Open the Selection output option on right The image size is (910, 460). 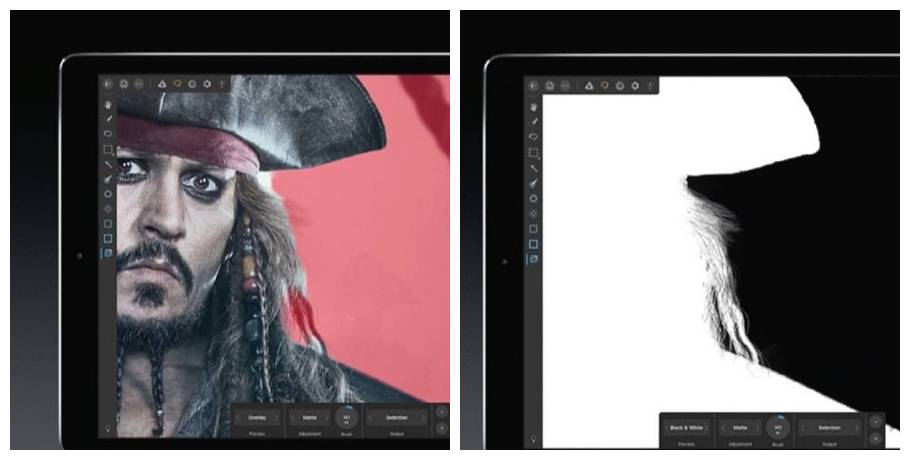pos(829,427)
